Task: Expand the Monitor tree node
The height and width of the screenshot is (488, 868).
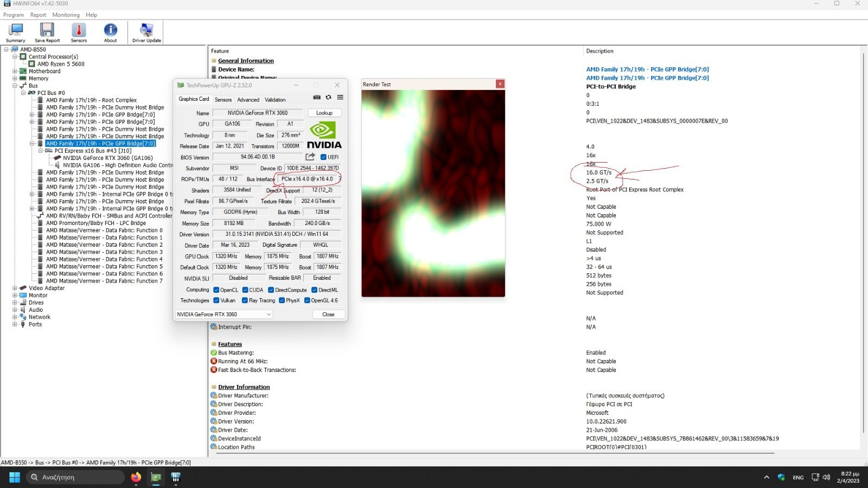Action: click(x=15, y=296)
